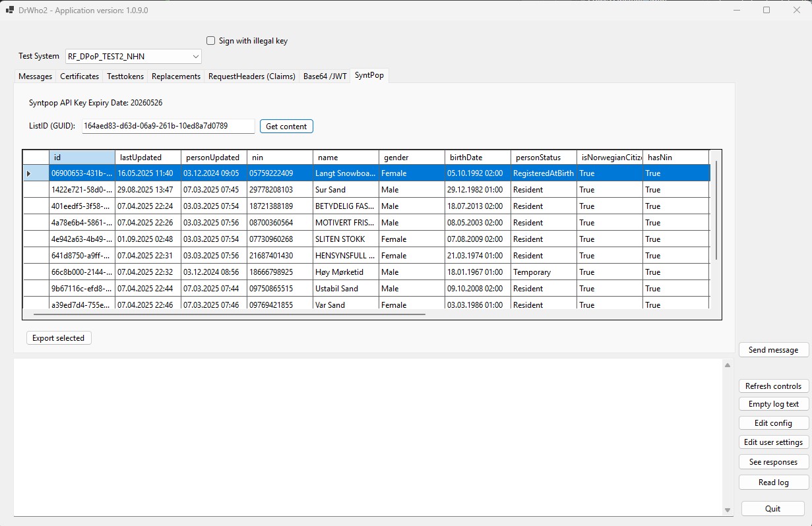Click the ListID GUID input field

point(168,126)
